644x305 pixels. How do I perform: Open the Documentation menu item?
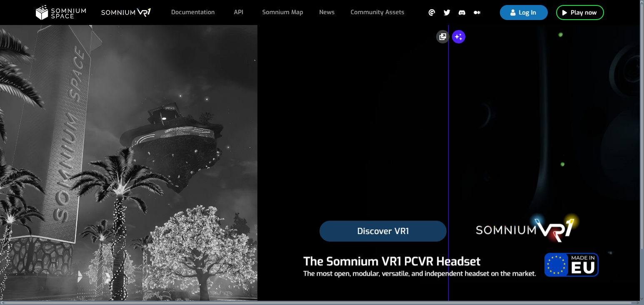(193, 12)
